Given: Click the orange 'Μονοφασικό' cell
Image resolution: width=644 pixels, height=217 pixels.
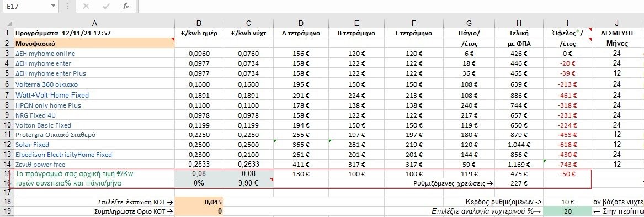Looking at the screenshot, I should (x=94, y=43).
